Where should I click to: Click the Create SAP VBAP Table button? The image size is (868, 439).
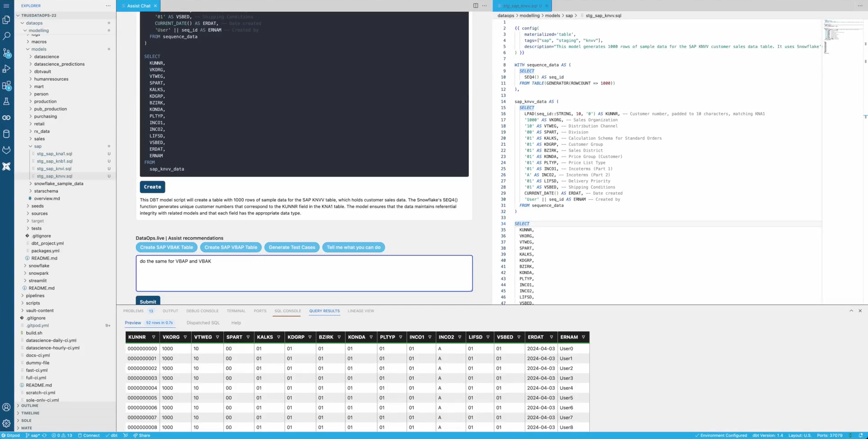[231, 248]
